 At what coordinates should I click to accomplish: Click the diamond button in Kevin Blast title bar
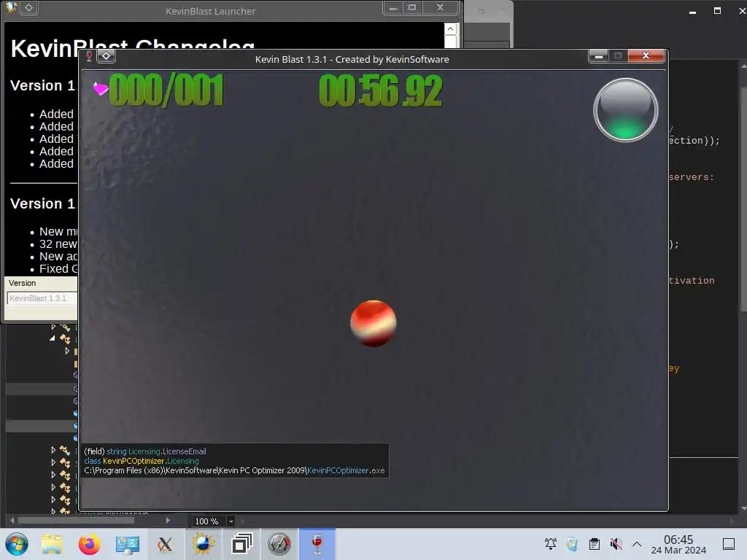(x=107, y=56)
